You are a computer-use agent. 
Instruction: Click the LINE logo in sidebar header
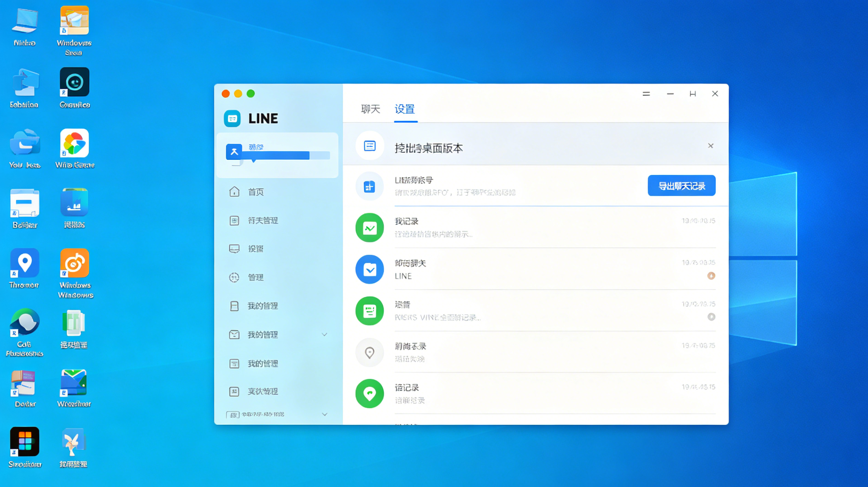point(232,118)
